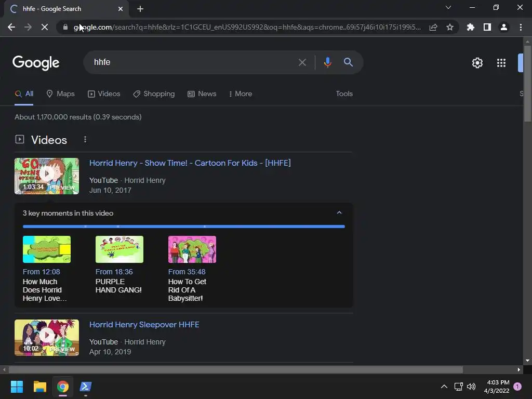Collapse the 3 key moments panel
The image size is (532, 399).
coord(339,212)
